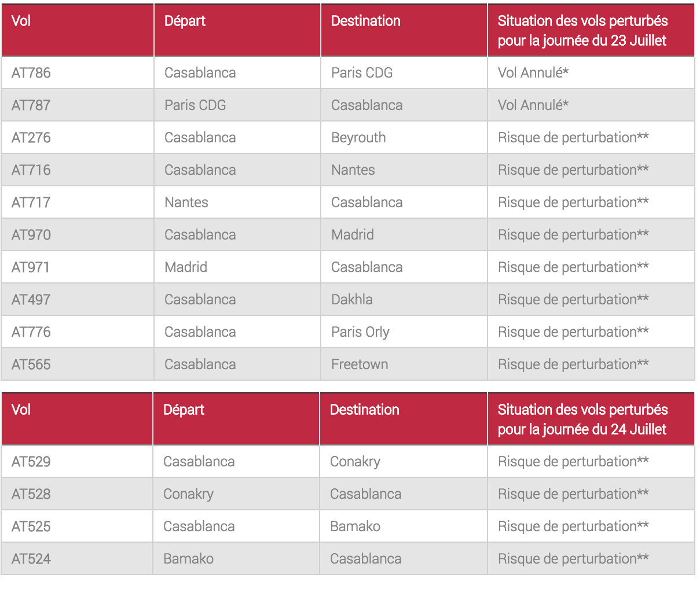
Task: Select the AT787 flight row
Action: (x=31, y=105)
